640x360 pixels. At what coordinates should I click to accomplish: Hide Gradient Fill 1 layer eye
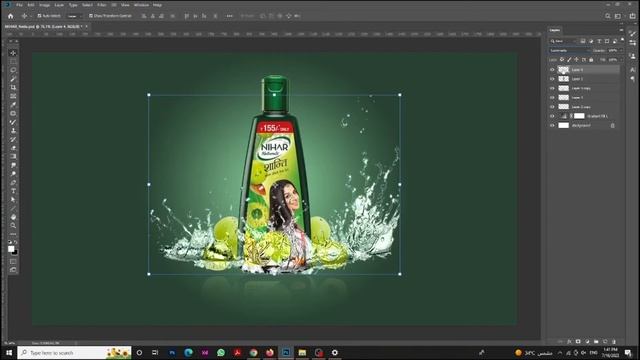tap(552, 116)
